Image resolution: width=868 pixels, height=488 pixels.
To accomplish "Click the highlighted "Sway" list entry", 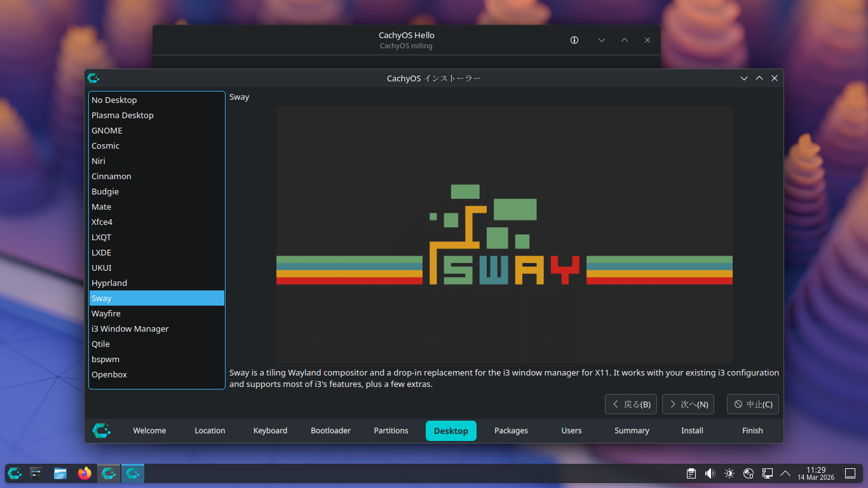I will coord(157,298).
